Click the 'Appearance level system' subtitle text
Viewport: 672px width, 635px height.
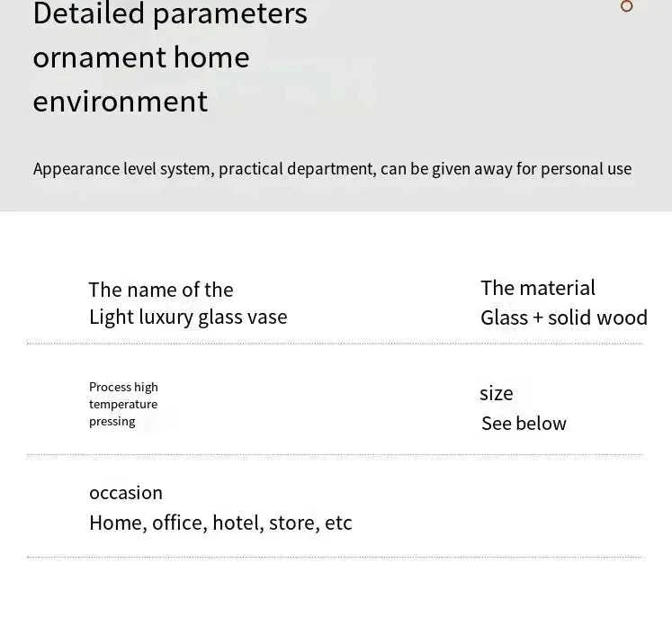(332, 169)
